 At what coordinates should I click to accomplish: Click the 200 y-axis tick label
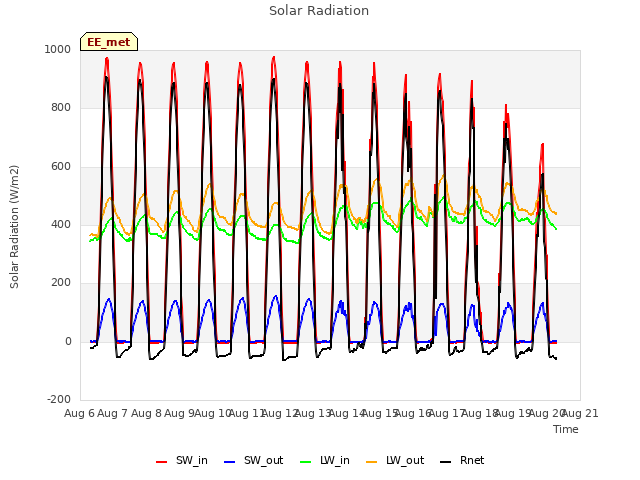coord(61,282)
